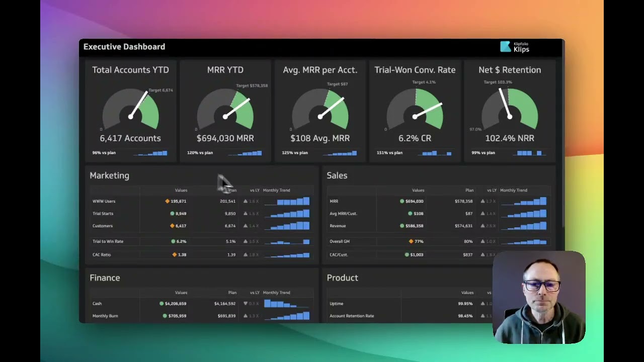The image size is (644, 362).
Task: Click WWW Users monthly trend bar chart
Action: point(287,201)
